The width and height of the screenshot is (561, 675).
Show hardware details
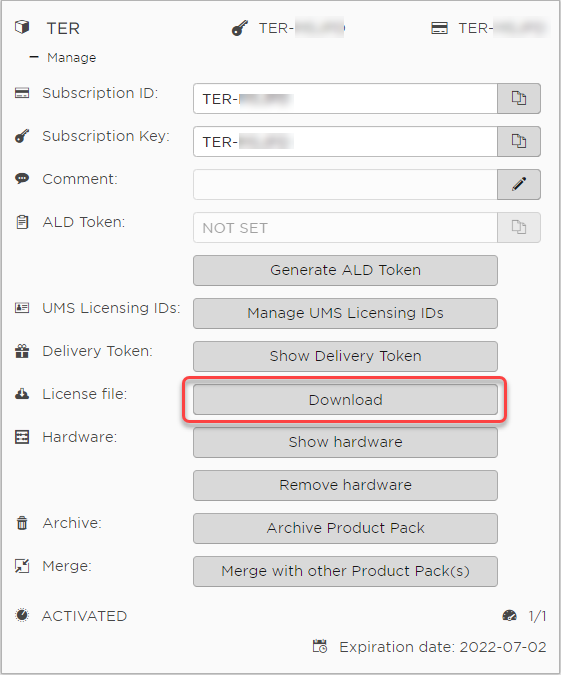pyautogui.click(x=345, y=443)
